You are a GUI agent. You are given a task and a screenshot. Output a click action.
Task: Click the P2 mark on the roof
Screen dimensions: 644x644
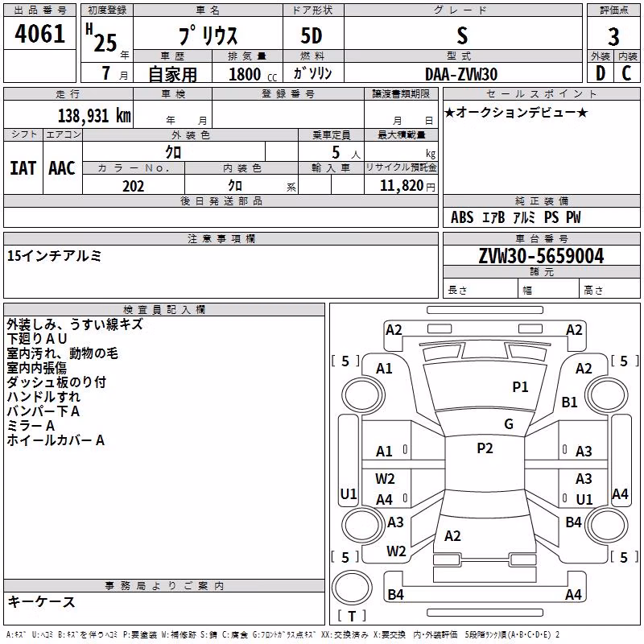[485, 448]
